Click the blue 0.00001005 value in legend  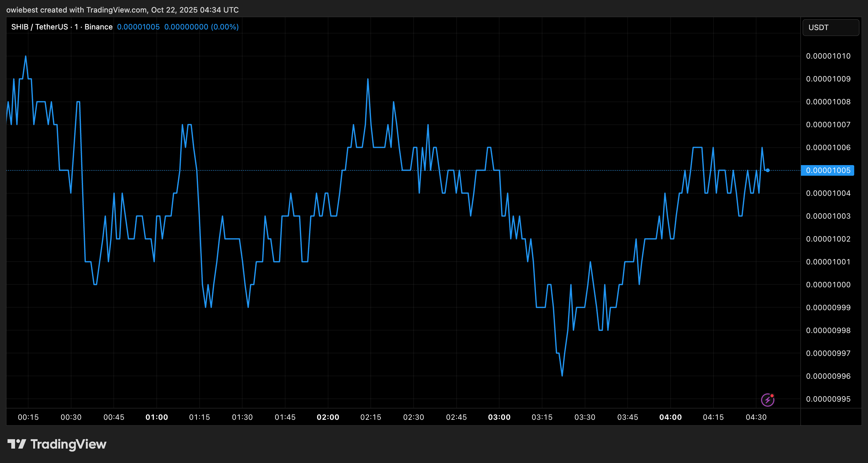(x=138, y=27)
